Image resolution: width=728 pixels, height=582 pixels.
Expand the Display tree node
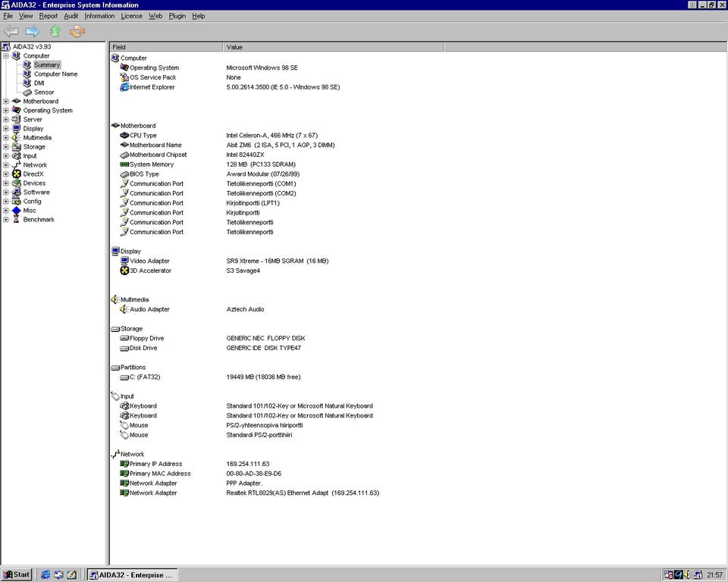[x=6, y=129]
